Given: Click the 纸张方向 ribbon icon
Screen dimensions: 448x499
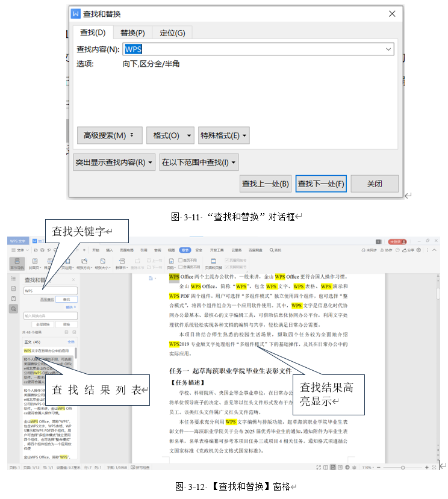Looking at the screenshot, I should coord(84,264).
